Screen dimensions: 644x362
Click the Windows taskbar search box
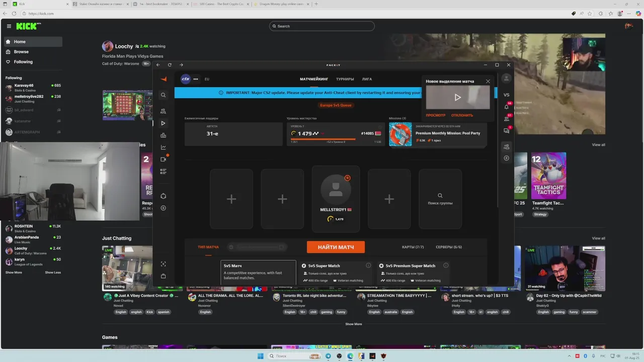[x=295, y=356]
